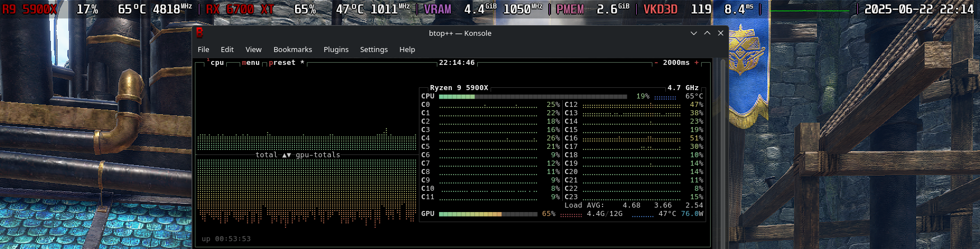The height and width of the screenshot is (249, 980).
Task: Select core C3 row in btop
Action: 491,130
